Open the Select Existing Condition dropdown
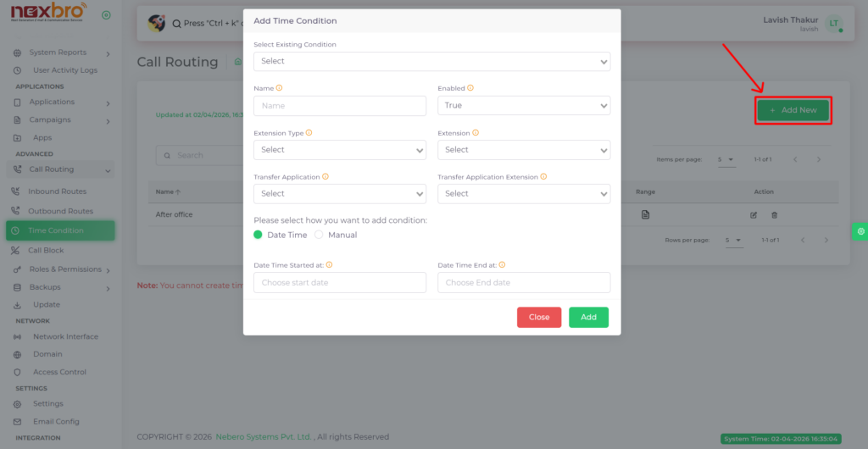 431,61
